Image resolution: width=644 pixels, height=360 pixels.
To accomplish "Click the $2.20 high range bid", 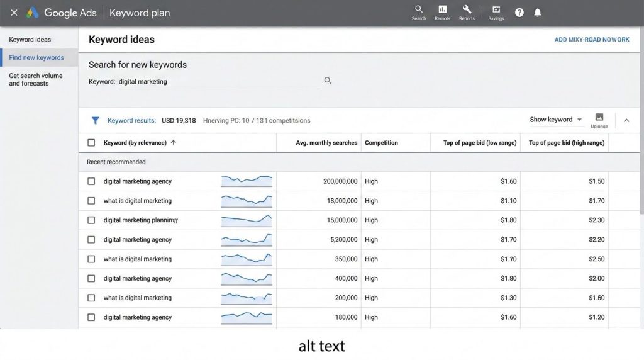I will [596, 240].
